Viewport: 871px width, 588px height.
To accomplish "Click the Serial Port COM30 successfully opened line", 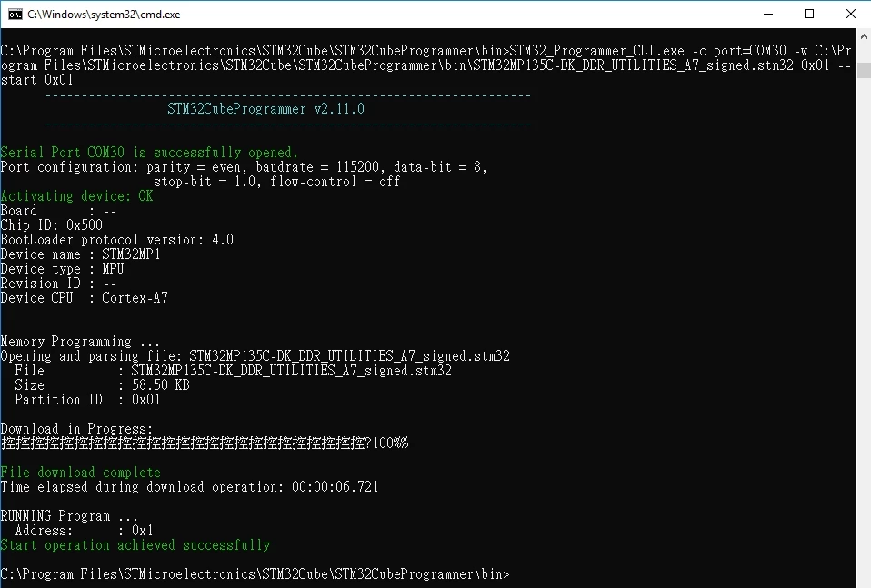I will point(149,152).
